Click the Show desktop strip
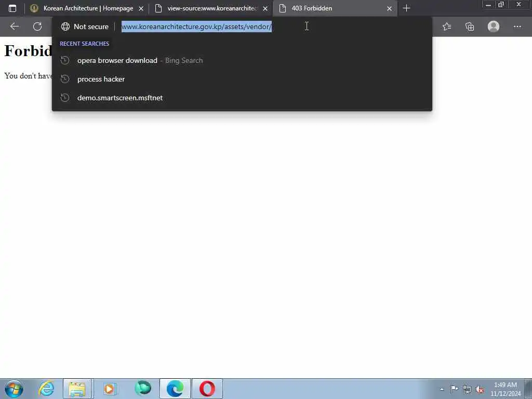The image size is (532, 399). tap(528, 389)
